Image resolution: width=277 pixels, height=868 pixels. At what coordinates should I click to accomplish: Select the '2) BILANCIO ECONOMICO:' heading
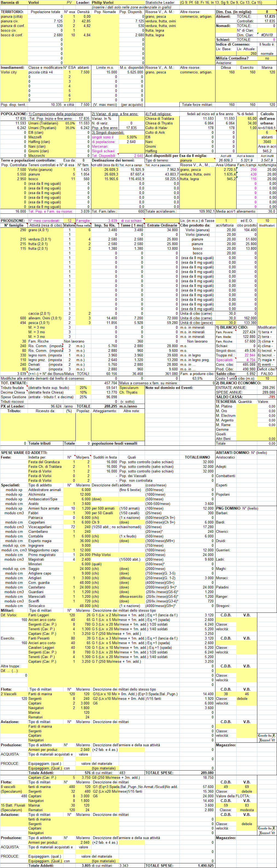coord(238,383)
